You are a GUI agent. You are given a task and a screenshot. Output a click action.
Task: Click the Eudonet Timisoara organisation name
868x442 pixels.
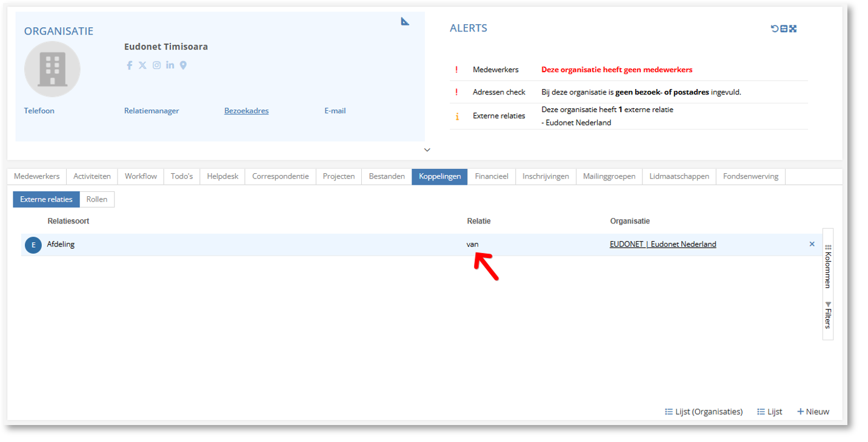(166, 47)
